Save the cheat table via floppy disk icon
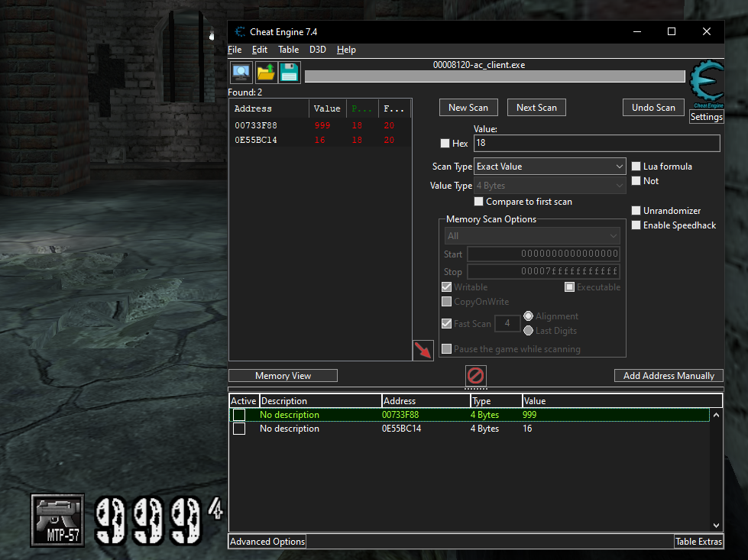The width and height of the screenshot is (748, 560). click(x=290, y=72)
